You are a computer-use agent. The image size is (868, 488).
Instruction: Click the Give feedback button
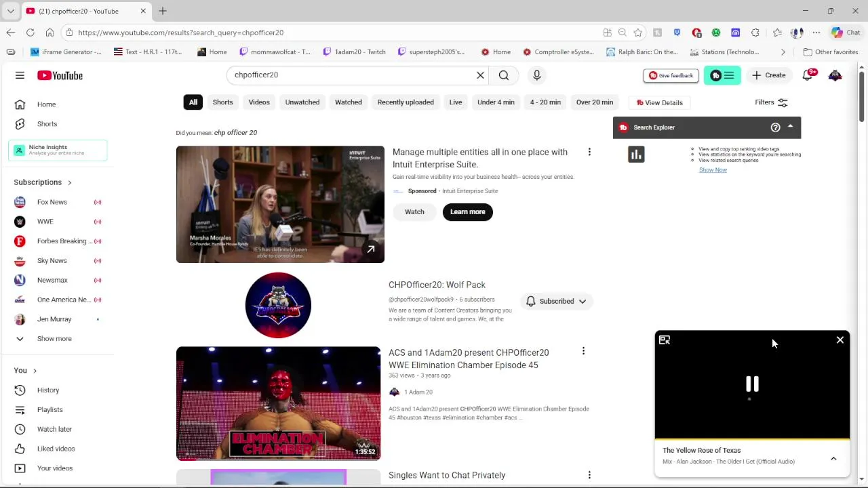coord(671,75)
